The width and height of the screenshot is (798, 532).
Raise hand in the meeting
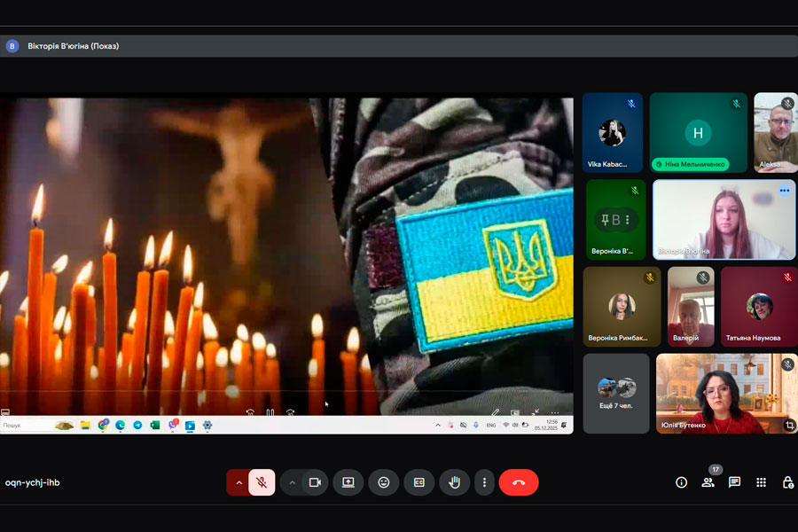(455, 482)
